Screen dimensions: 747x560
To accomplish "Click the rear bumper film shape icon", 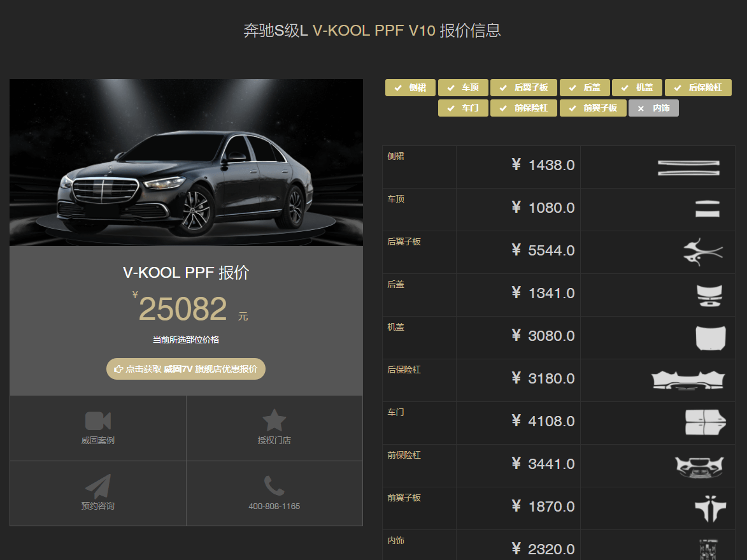I will pos(688,380).
